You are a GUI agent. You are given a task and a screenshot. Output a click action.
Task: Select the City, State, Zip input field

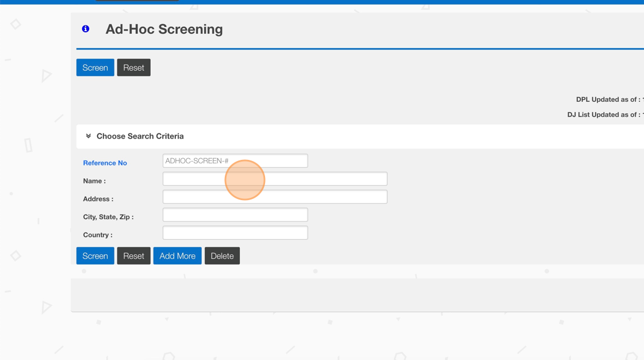pyautogui.click(x=235, y=215)
